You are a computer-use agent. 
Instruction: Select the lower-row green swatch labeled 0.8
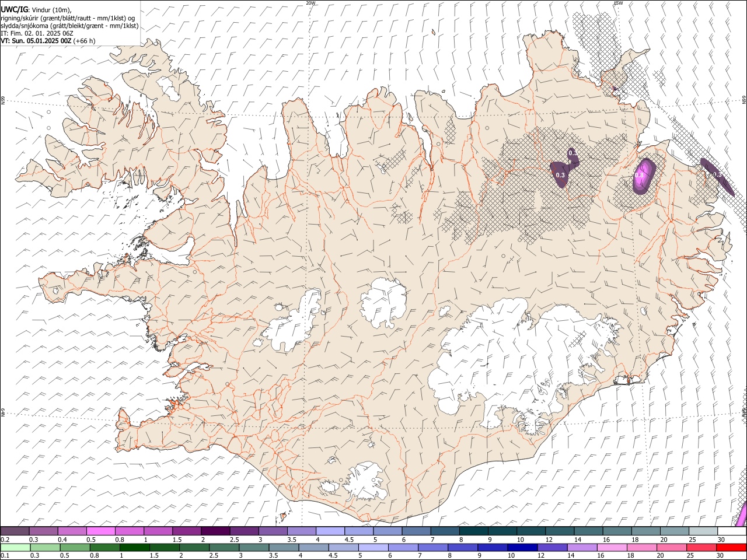click(x=104, y=547)
